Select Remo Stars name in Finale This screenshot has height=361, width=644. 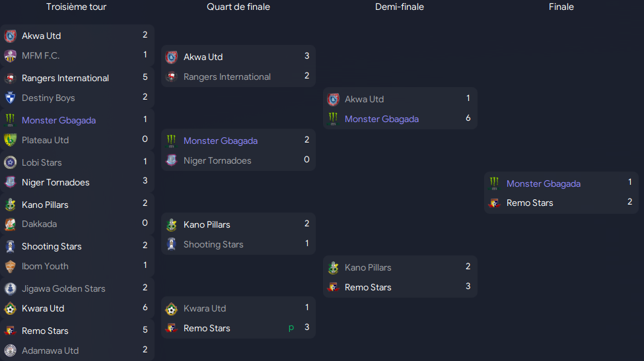click(530, 203)
